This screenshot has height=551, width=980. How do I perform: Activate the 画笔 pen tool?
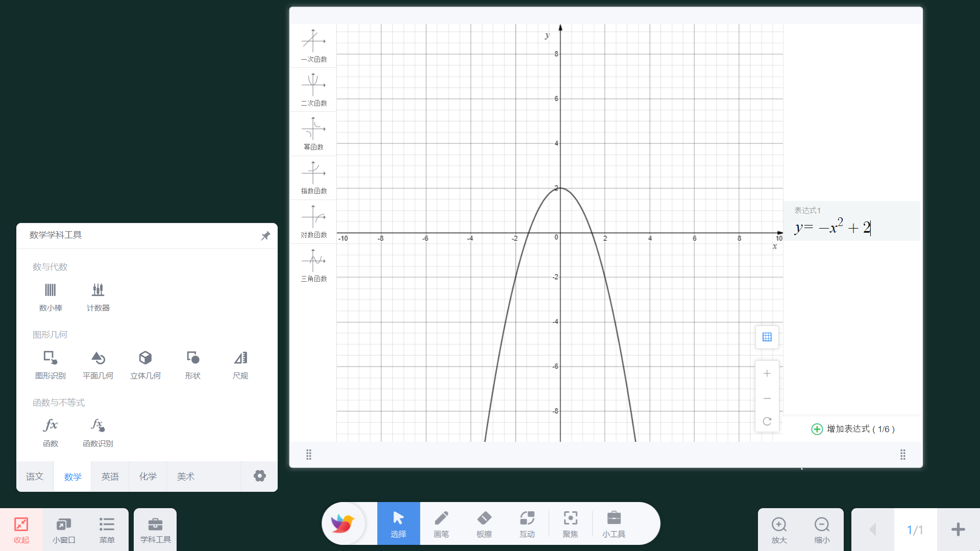tap(441, 524)
